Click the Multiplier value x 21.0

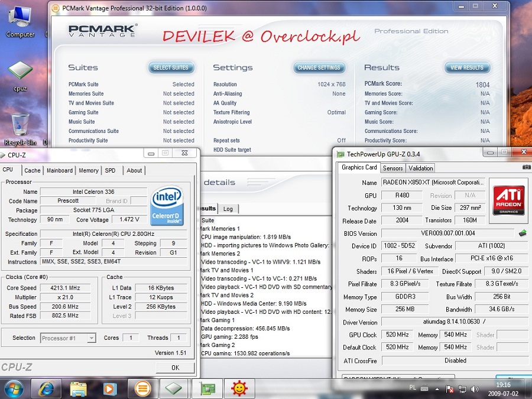(x=65, y=297)
